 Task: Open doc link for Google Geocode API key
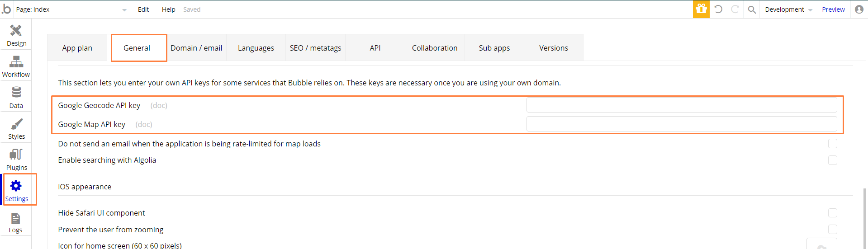click(159, 105)
